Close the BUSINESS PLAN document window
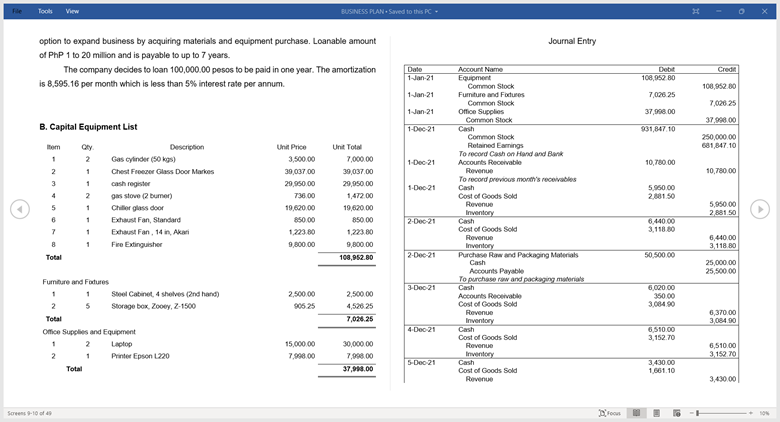 click(764, 11)
